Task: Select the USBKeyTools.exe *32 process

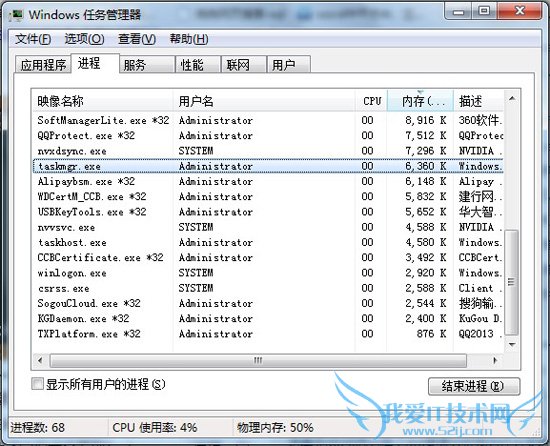Action: 269,212
